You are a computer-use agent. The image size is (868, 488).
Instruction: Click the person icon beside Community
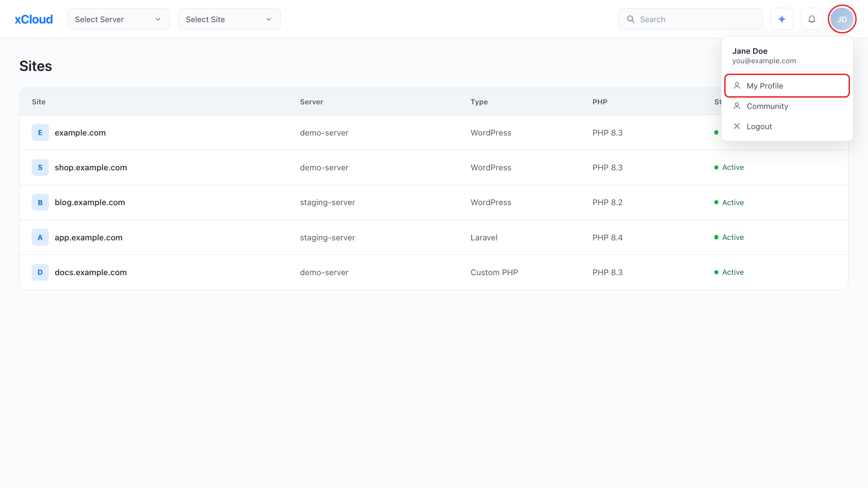(x=737, y=106)
